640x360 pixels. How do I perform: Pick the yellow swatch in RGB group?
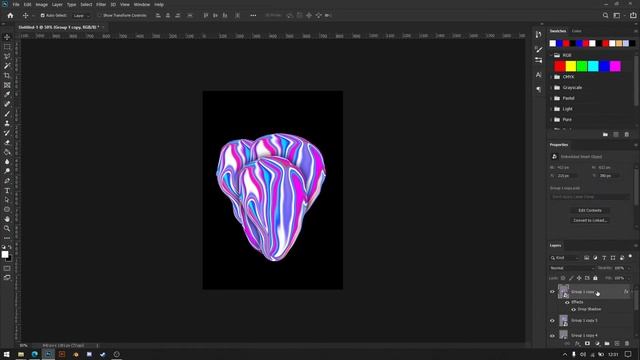coord(571,66)
